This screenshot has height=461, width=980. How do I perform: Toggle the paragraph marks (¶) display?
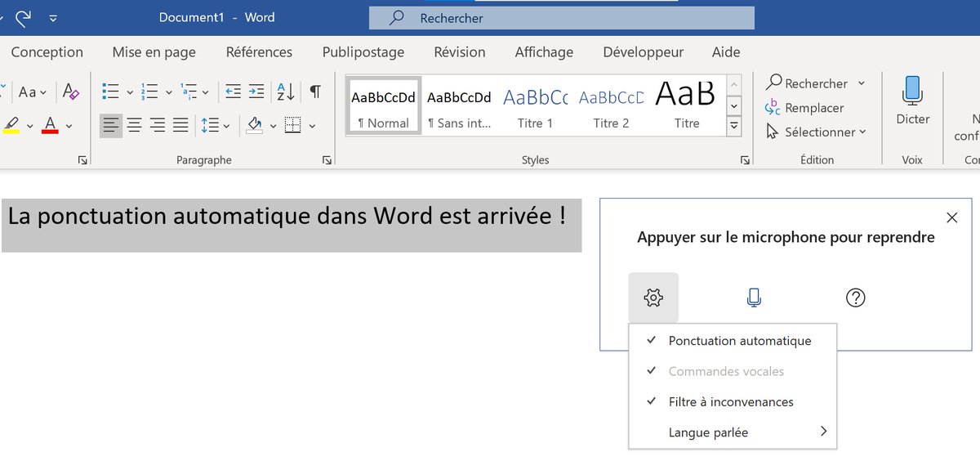coord(315,92)
